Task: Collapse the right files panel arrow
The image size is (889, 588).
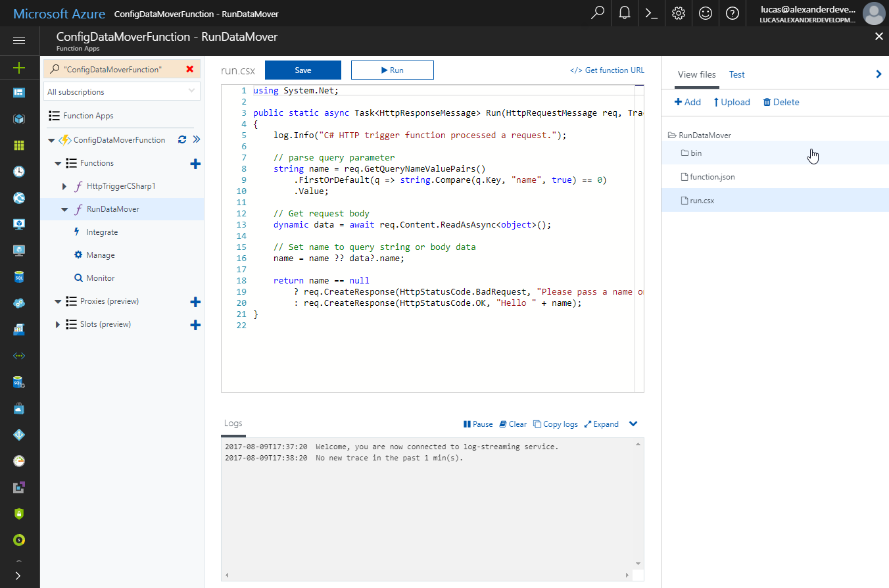Action: click(878, 74)
